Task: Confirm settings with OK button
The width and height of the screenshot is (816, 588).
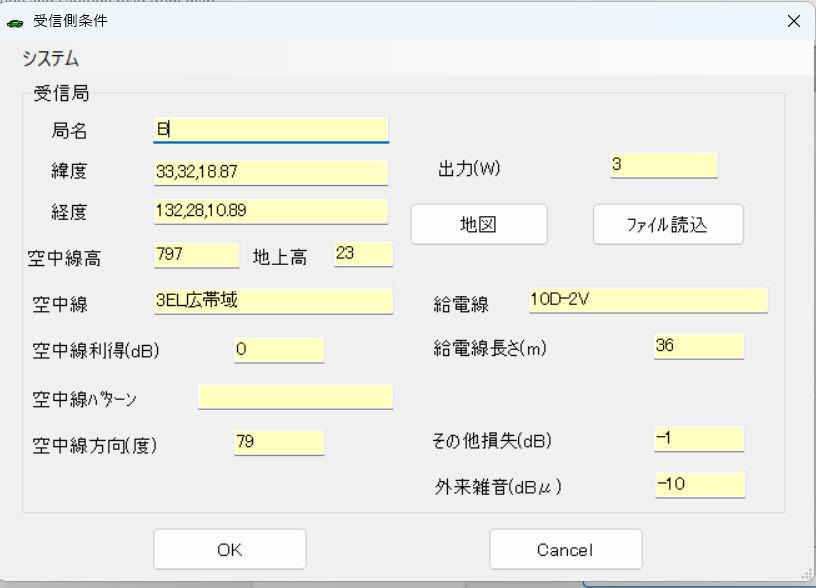Action: [x=229, y=549]
